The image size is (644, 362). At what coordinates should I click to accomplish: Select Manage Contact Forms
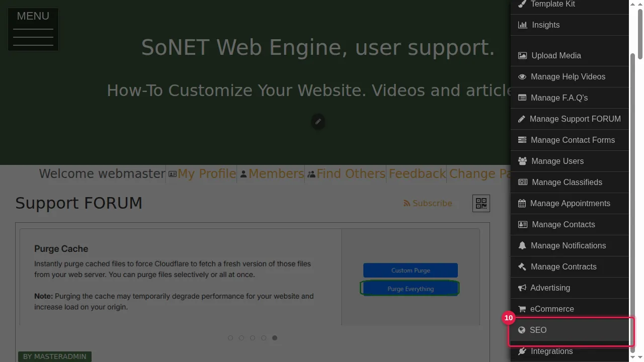570,140
